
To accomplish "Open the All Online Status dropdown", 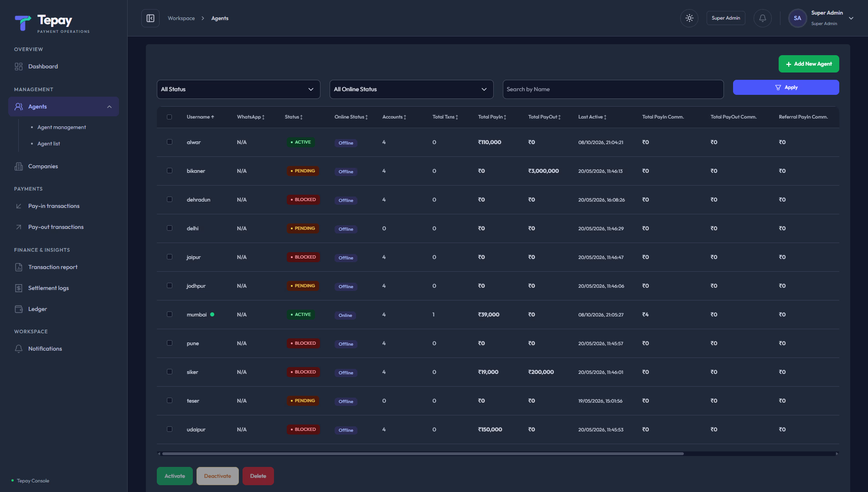I will 411,89.
